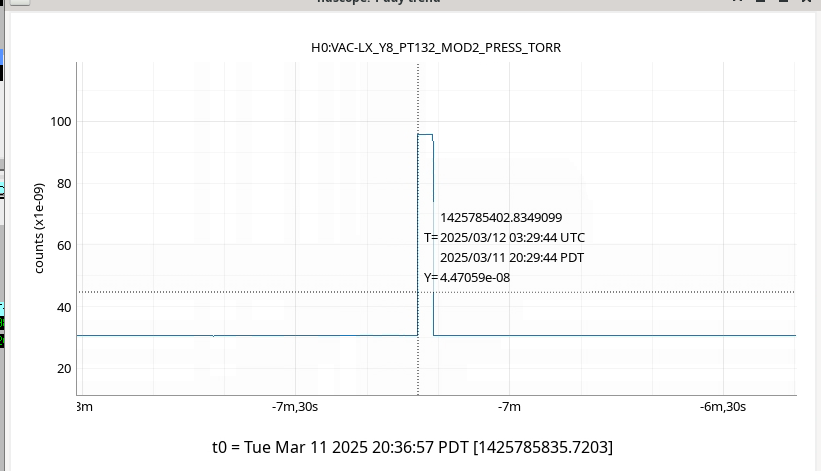Screen dimensions: 821x471
Task: Click the channel title H0:VAC-LX_Y8_PT132_MOD2_PRESS_TORR
Action: tap(436, 48)
